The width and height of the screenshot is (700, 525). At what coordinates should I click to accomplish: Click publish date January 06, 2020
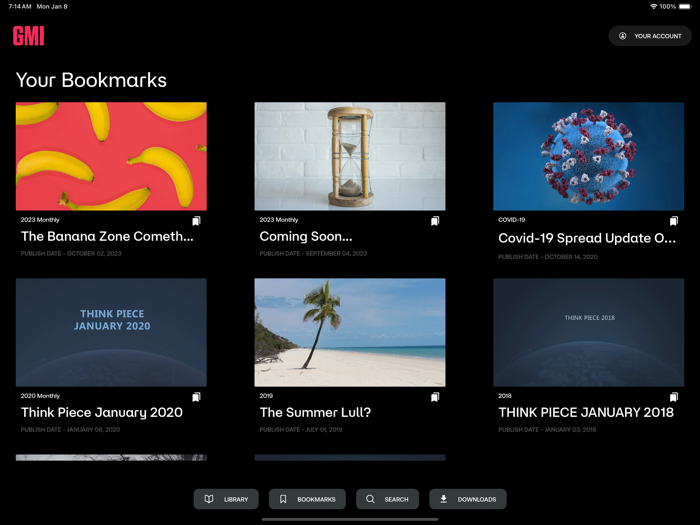click(70, 429)
